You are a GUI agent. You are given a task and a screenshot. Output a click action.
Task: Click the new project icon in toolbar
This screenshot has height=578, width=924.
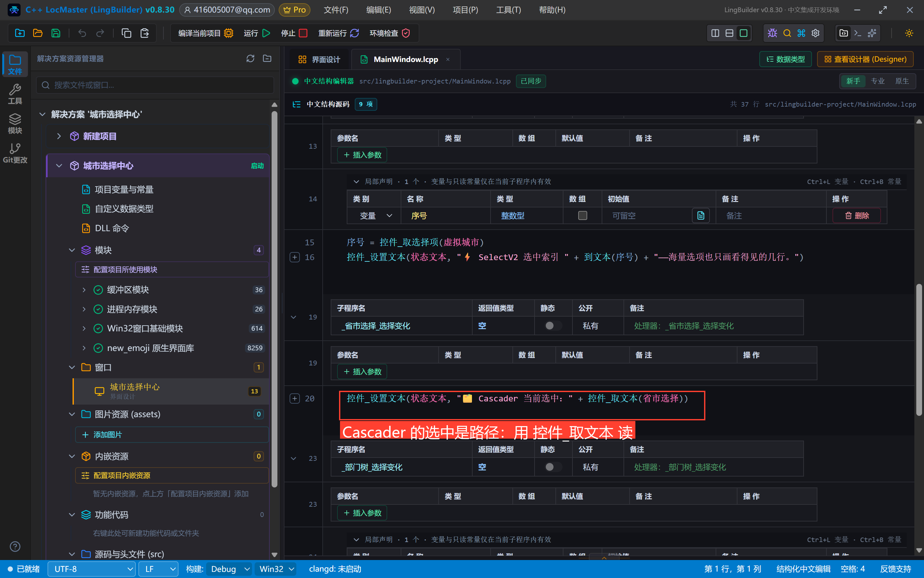[x=20, y=33]
